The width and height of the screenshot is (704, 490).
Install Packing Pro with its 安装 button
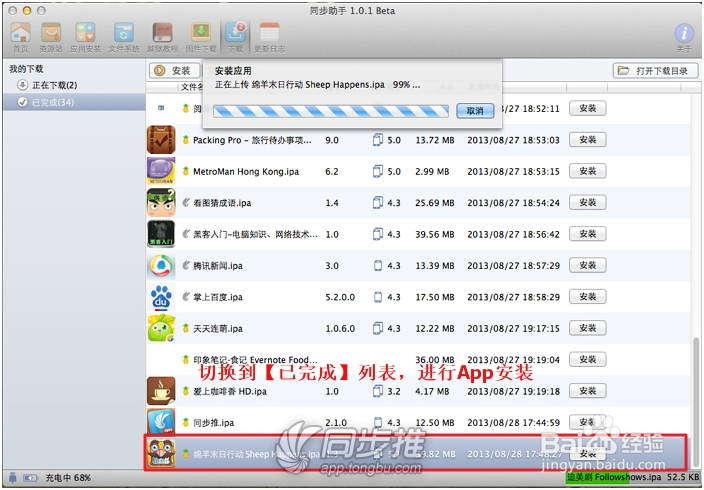588,140
